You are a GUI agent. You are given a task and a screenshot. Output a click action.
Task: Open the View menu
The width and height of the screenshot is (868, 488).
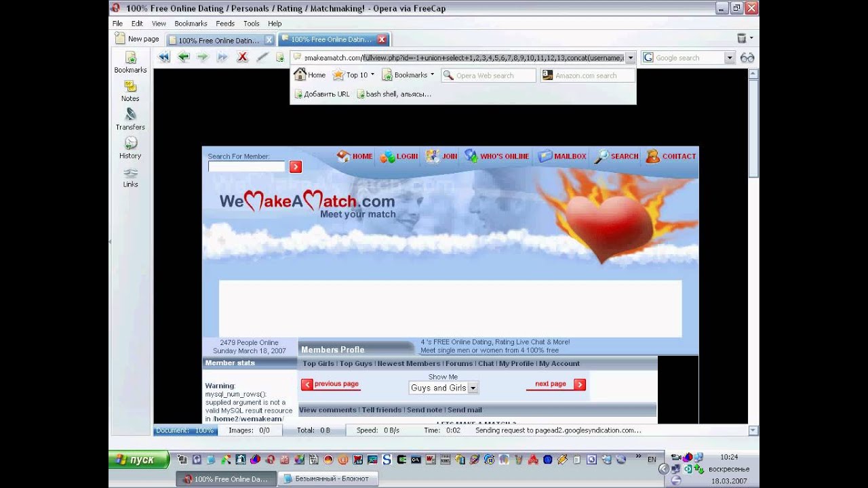tap(159, 23)
